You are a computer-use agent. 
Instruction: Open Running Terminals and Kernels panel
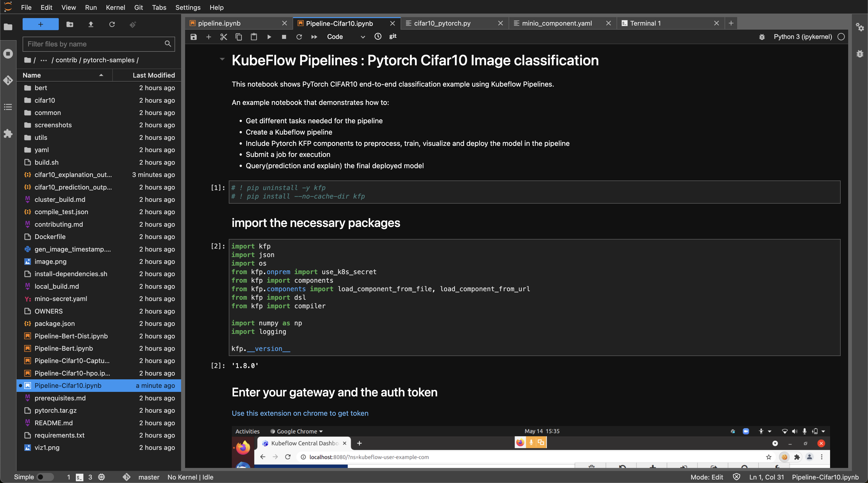pyautogui.click(x=8, y=53)
